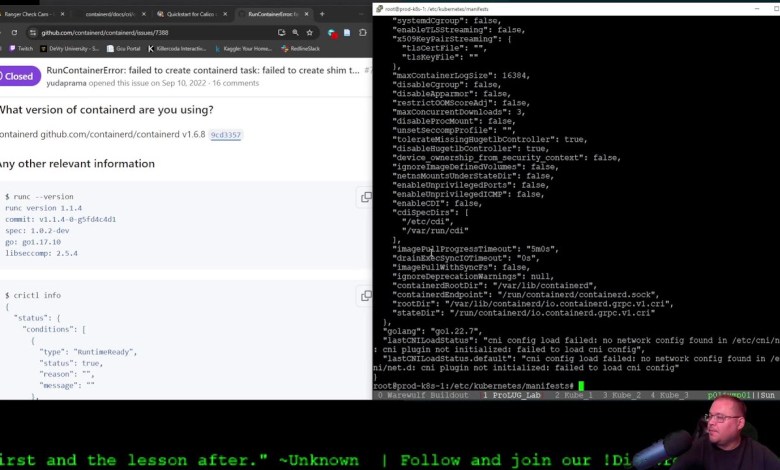Switch to the Quickstart for Calico tab
This screenshot has height=470, width=780.
191,14
